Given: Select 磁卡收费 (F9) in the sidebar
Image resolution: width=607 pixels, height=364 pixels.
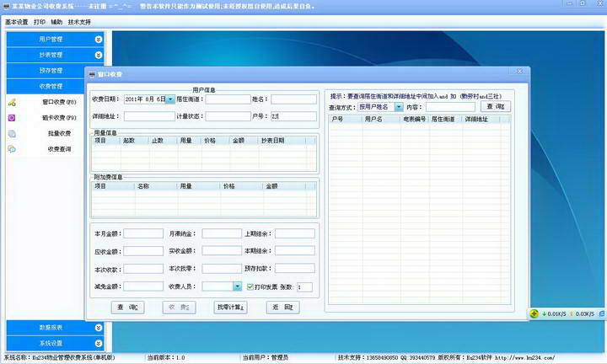Looking at the screenshot, I should [59, 118].
